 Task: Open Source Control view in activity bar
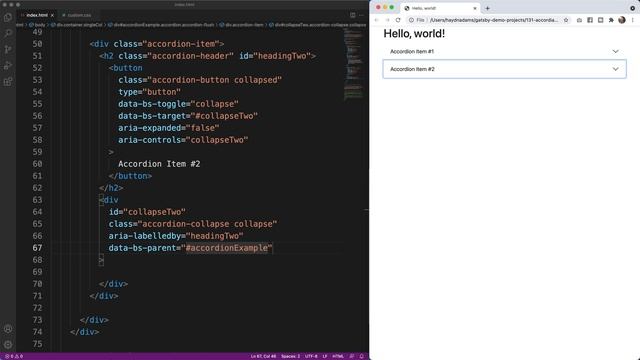(8, 49)
